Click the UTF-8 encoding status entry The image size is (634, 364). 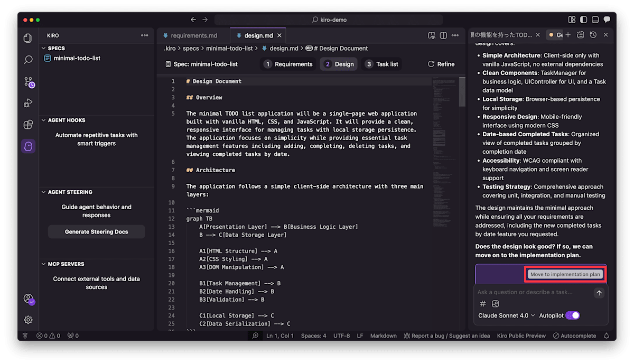coord(341,335)
